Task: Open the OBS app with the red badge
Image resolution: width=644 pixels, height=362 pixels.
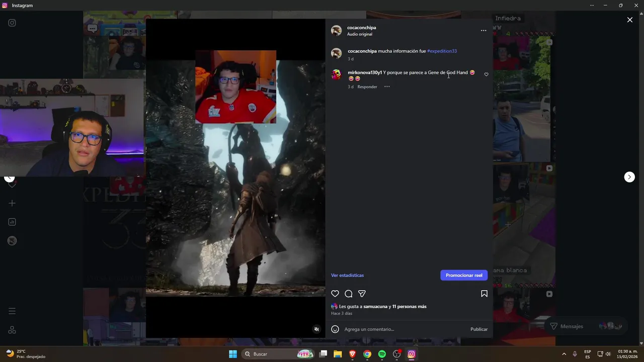Action: click(x=397, y=354)
